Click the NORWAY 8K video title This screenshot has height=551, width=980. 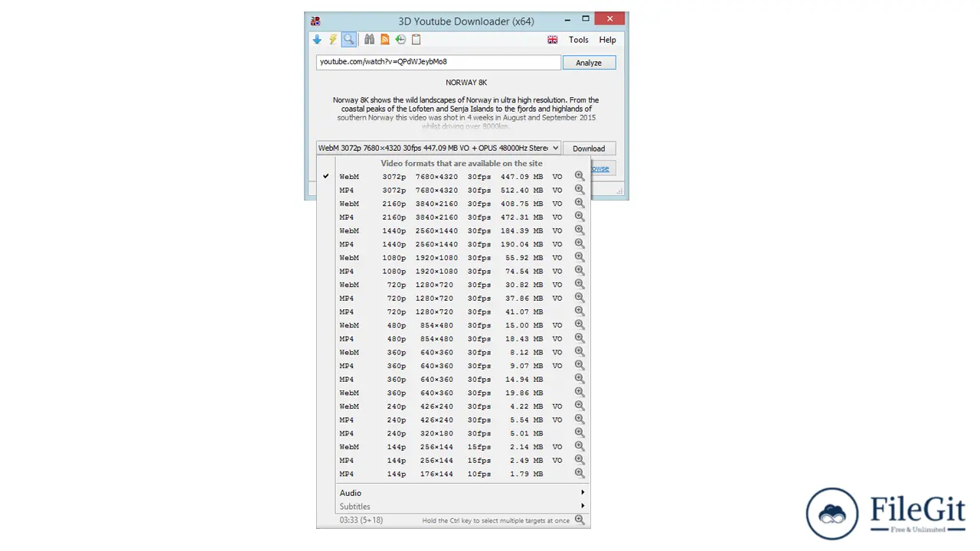(x=466, y=83)
